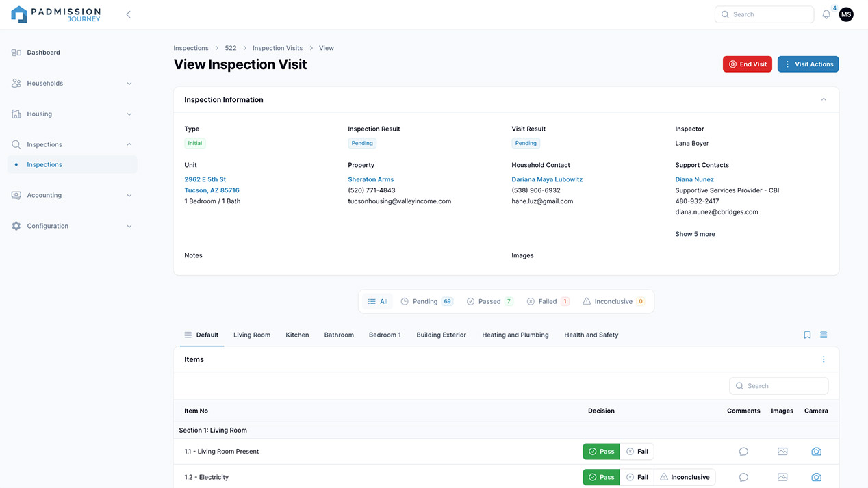Open images for Living Room Present item
The height and width of the screenshot is (488, 868).
[x=782, y=452]
